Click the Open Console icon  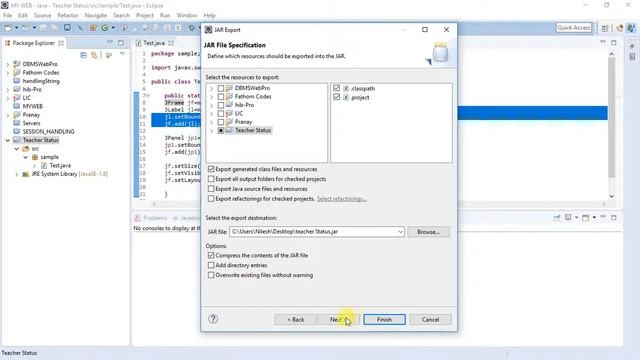586,218
